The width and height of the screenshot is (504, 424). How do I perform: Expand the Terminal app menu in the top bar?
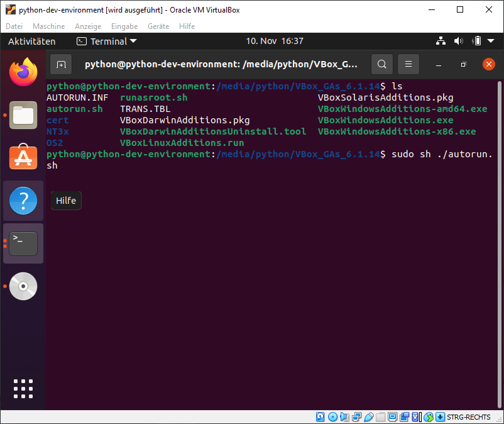(102, 42)
